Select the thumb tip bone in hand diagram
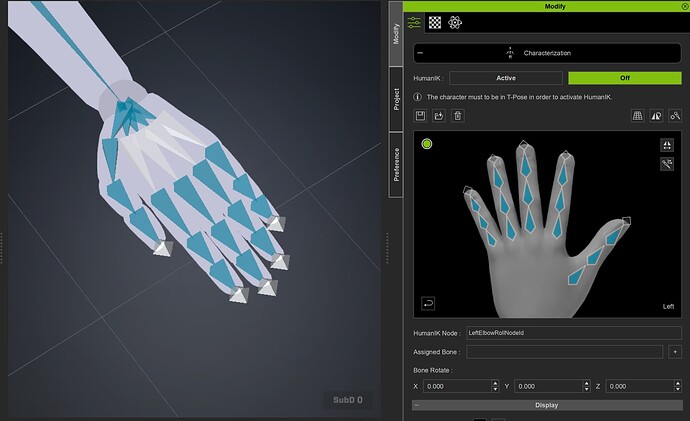The image size is (690, 421). [x=626, y=221]
